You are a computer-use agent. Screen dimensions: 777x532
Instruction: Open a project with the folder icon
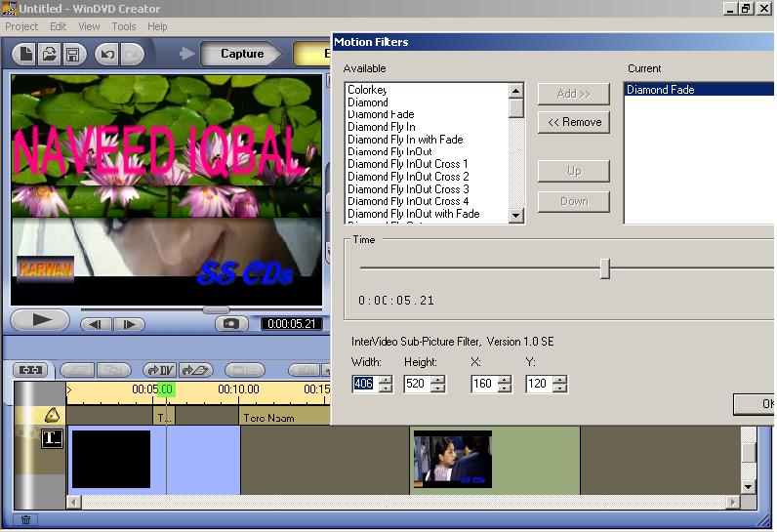coord(50,54)
